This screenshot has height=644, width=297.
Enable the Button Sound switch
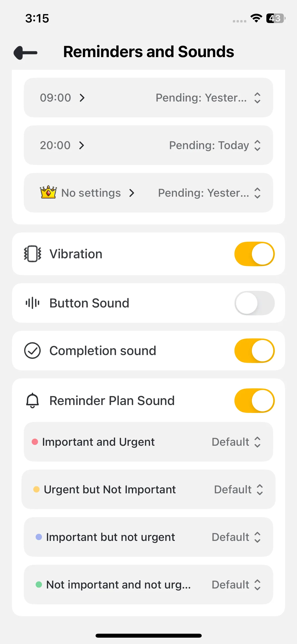pyautogui.click(x=254, y=303)
